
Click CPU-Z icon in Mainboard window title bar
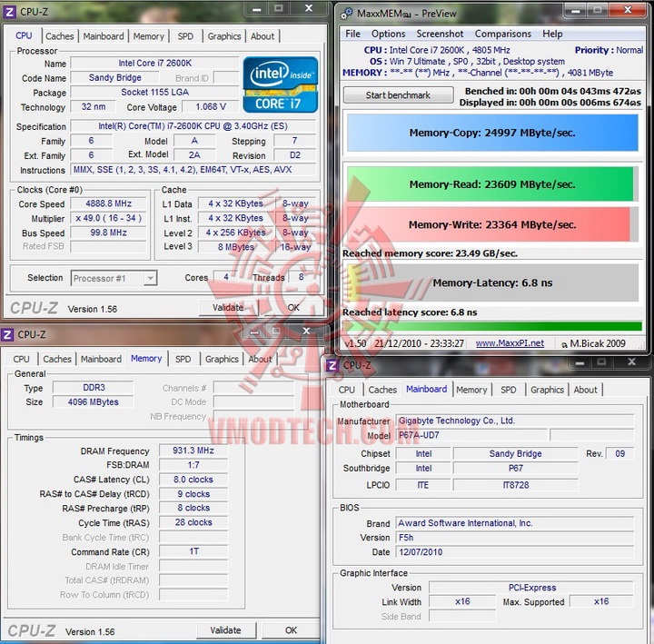coord(332,365)
